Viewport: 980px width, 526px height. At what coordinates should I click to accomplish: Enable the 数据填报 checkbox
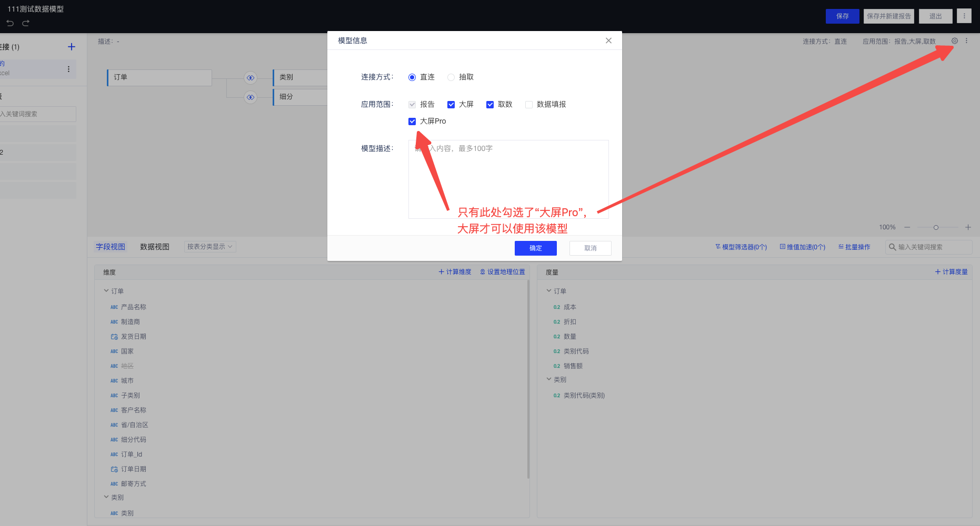coord(529,105)
